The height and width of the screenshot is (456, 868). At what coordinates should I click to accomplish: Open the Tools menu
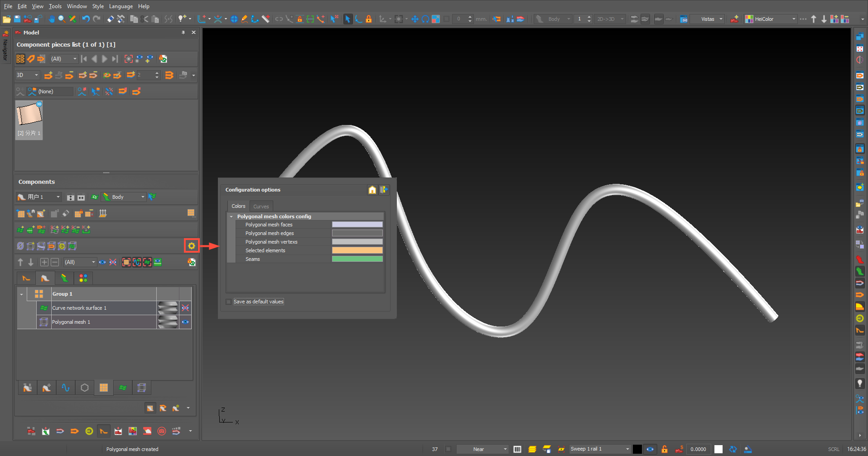(55, 6)
